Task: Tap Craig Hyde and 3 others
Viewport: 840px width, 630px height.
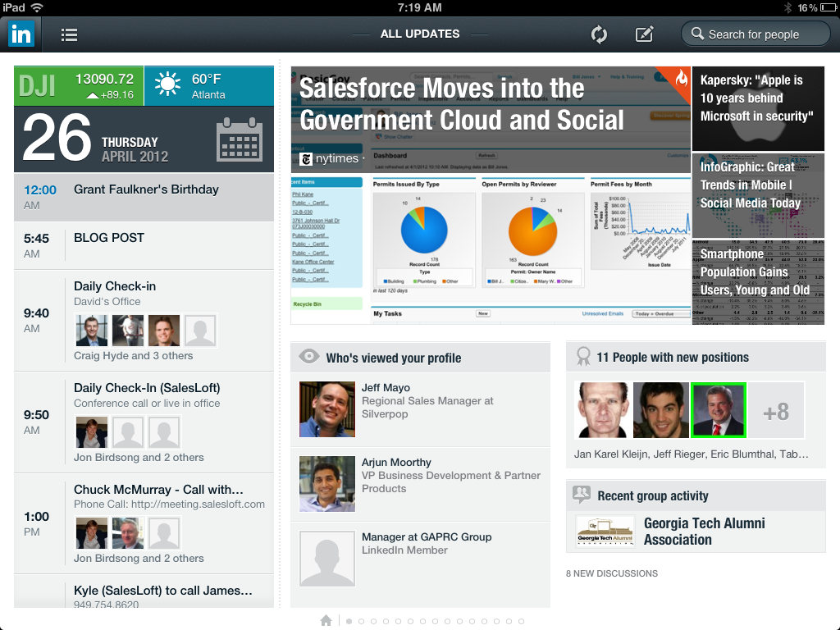Action: tap(134, 356)
